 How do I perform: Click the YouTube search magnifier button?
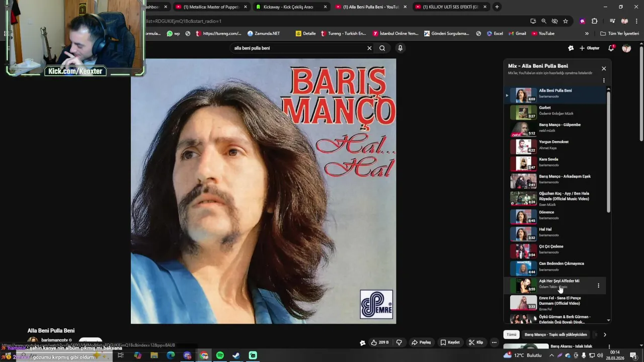(382, 48)
